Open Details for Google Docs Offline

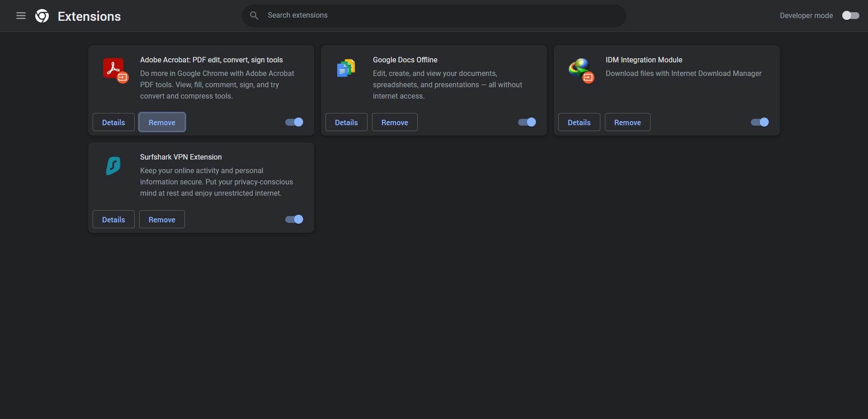pos(346,122)
